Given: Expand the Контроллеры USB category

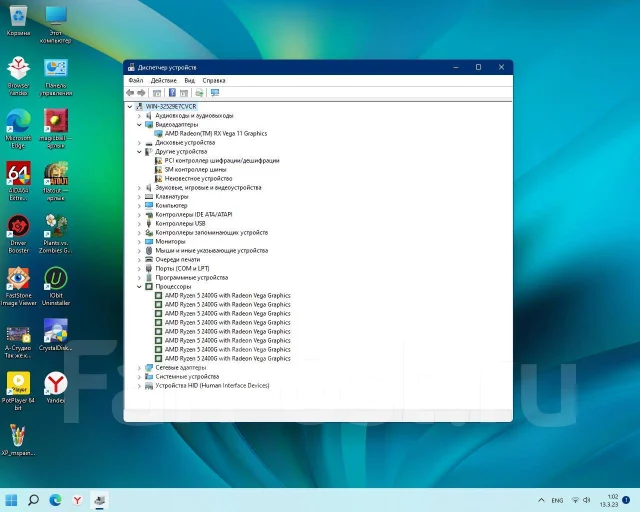Looking at the screenshot, I should point(139,224).
